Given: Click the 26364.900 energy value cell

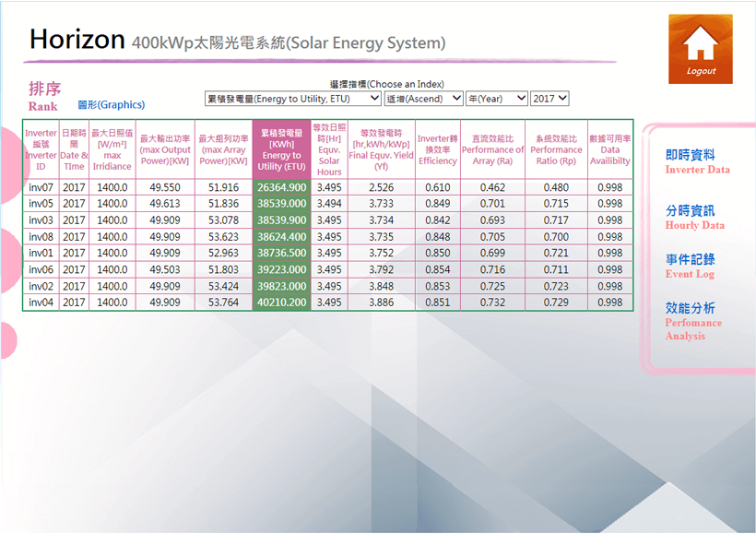Looking at the screenshot, I should pyautogui.click(x=281, y=187).
